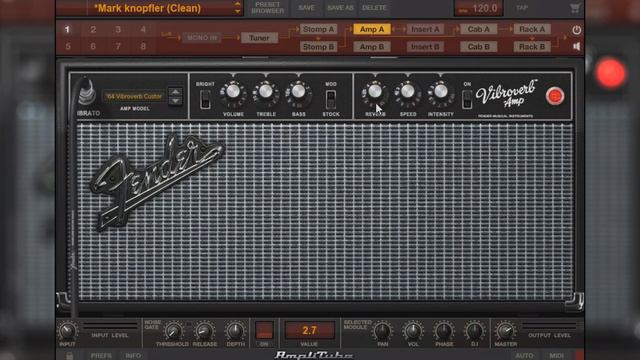Switch to Stomp A module
Screen dimensions: 640x360
click(318, 29)
